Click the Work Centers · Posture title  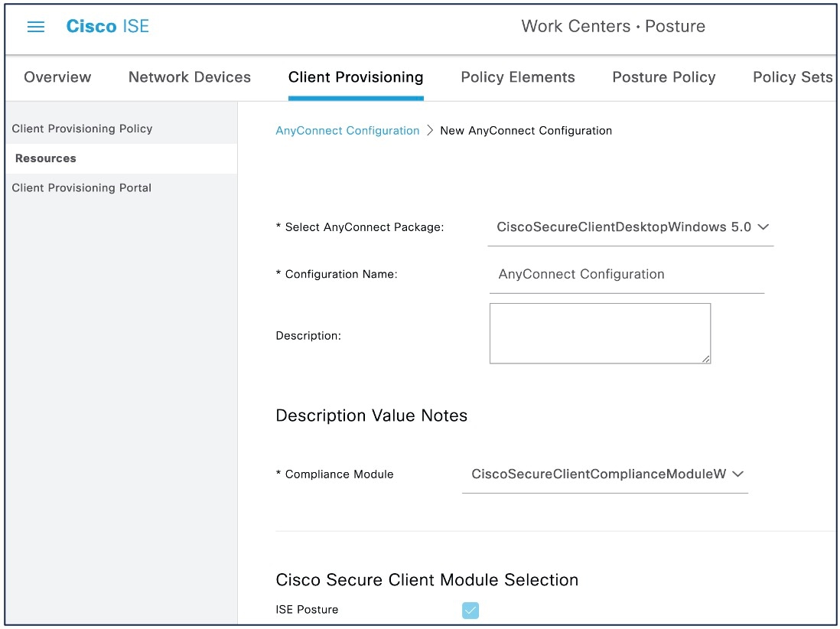(613, 26)
